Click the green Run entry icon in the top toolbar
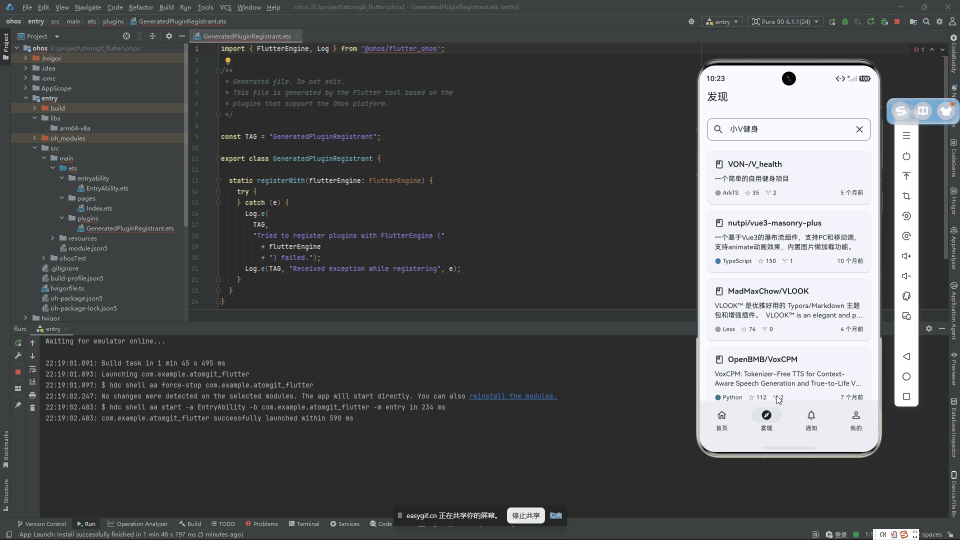The height and width of the screenshot is (540, 960). click(832, 21)
